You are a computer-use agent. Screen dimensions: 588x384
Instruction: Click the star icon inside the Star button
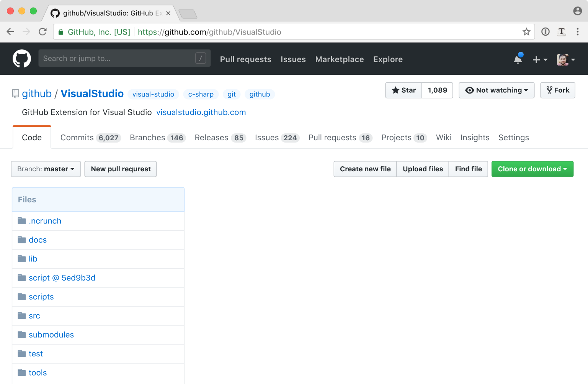(396, 90)
